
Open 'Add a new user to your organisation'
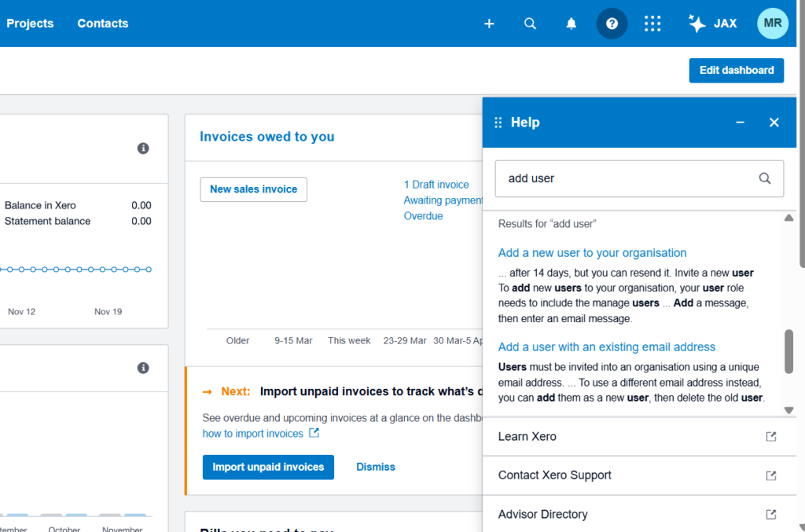tap(592, 253)
